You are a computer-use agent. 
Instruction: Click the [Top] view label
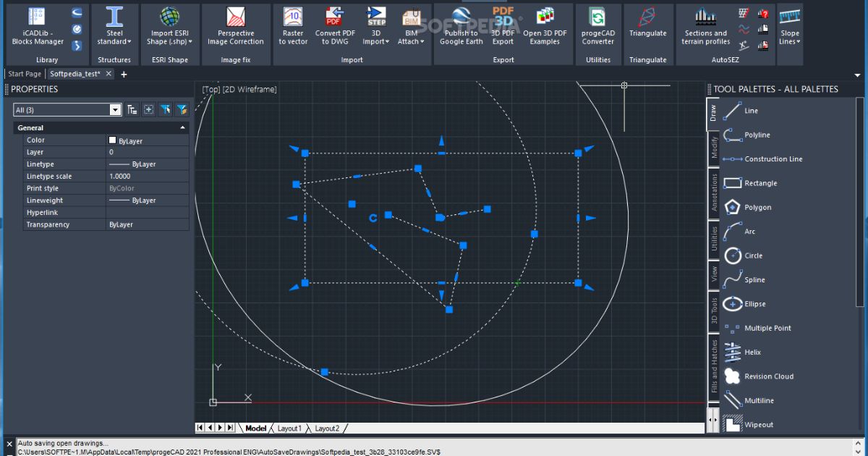point(211,89)
